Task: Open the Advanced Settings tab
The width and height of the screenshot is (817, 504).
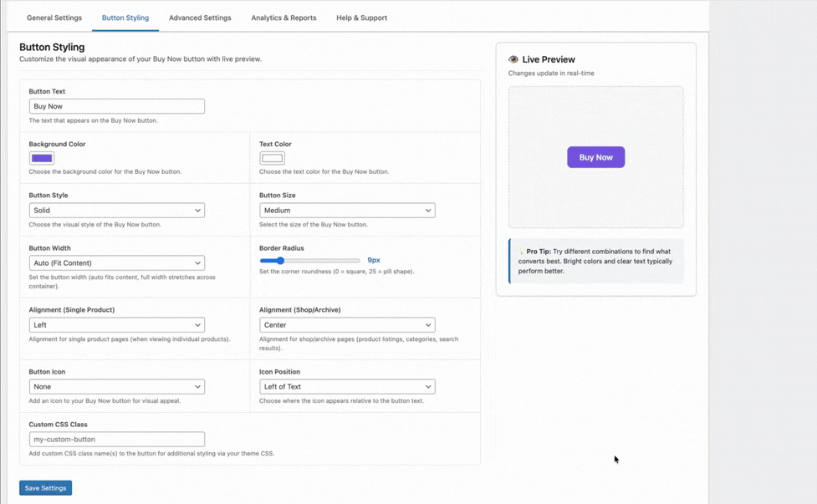Action: [200, 17]
